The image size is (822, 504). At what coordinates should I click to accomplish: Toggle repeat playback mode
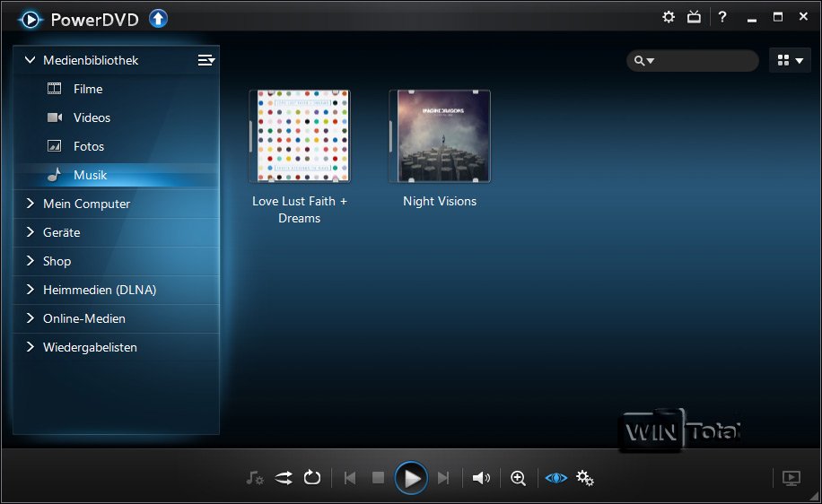click(312, 477)
